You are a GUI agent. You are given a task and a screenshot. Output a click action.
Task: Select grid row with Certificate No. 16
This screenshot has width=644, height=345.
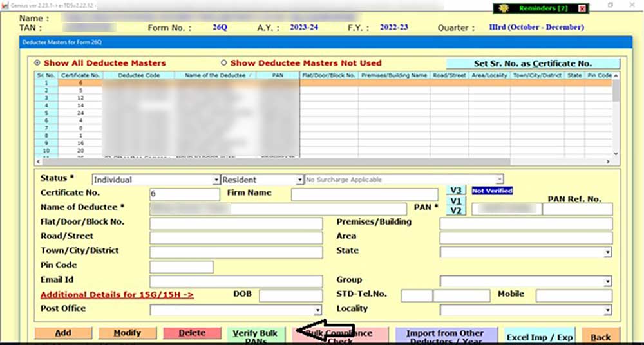pyautogui.click(x=324, y=143)
